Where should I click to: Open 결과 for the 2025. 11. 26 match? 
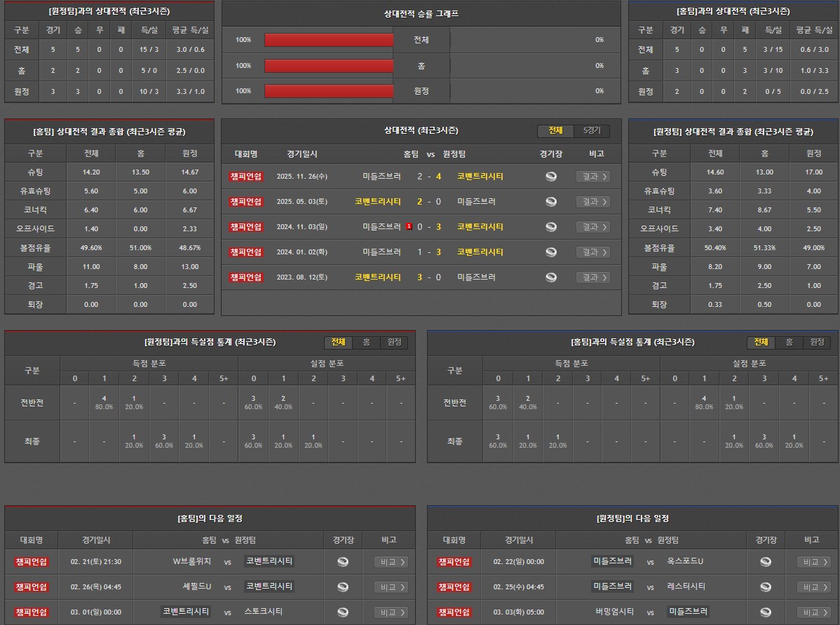click(592, 177)
